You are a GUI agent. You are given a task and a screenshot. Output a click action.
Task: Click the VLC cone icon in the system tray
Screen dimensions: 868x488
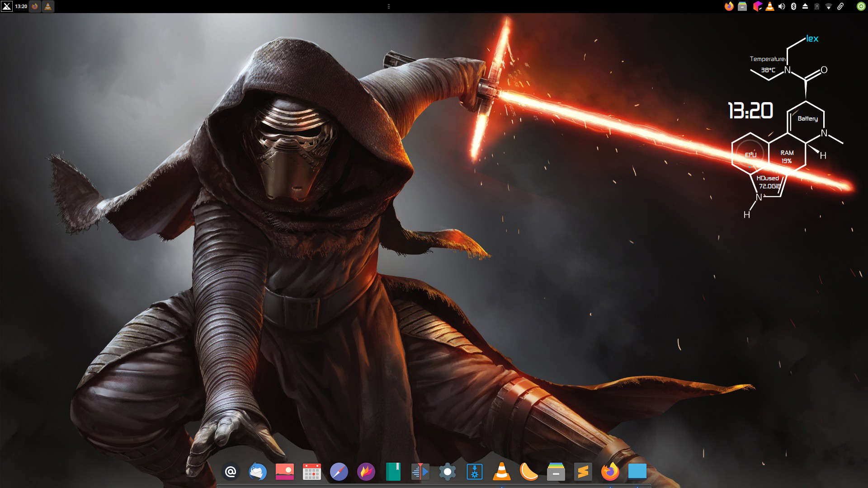tap(769, 6)
